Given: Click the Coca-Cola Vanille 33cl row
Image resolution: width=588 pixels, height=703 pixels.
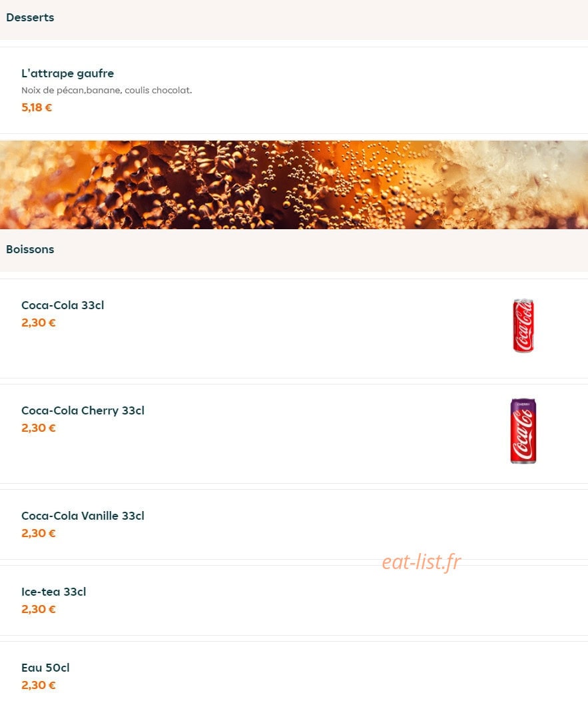Looking at the screenshot, I should tap(294, 524).
